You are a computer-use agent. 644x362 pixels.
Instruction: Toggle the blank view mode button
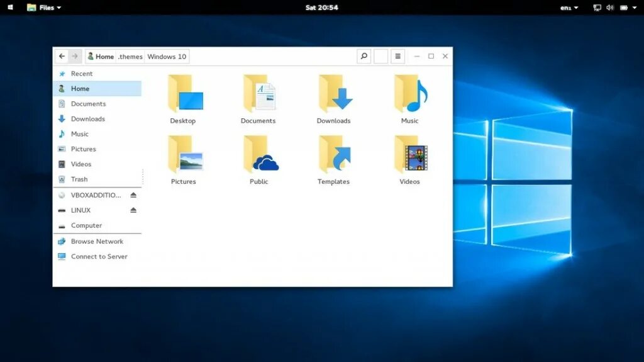point(380,57)
